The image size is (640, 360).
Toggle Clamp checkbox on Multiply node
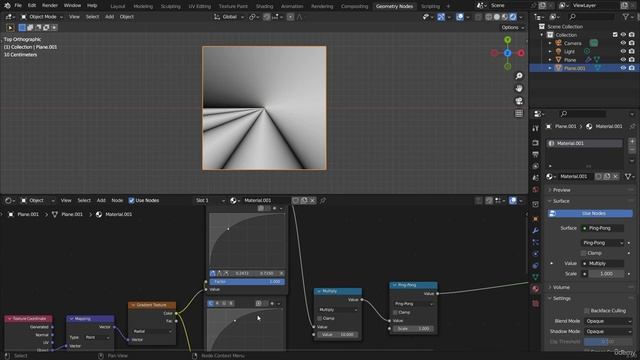320,318
